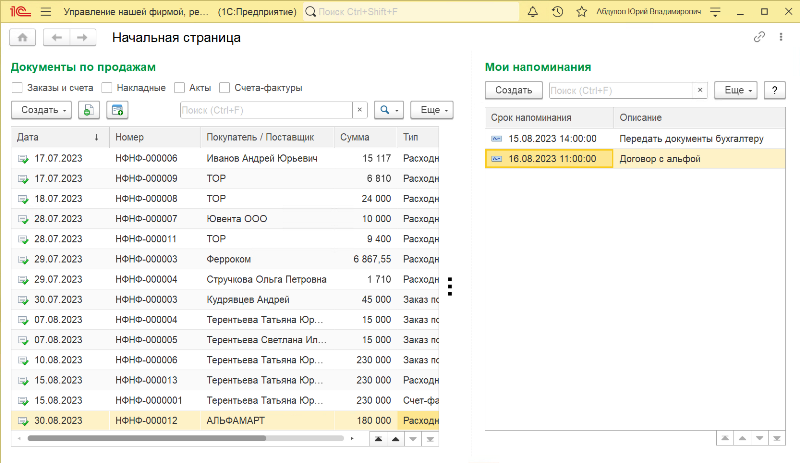The width and height of the screenshot is (800, 463).
Task: Open the three-dot page options menu
Action: 781,37
